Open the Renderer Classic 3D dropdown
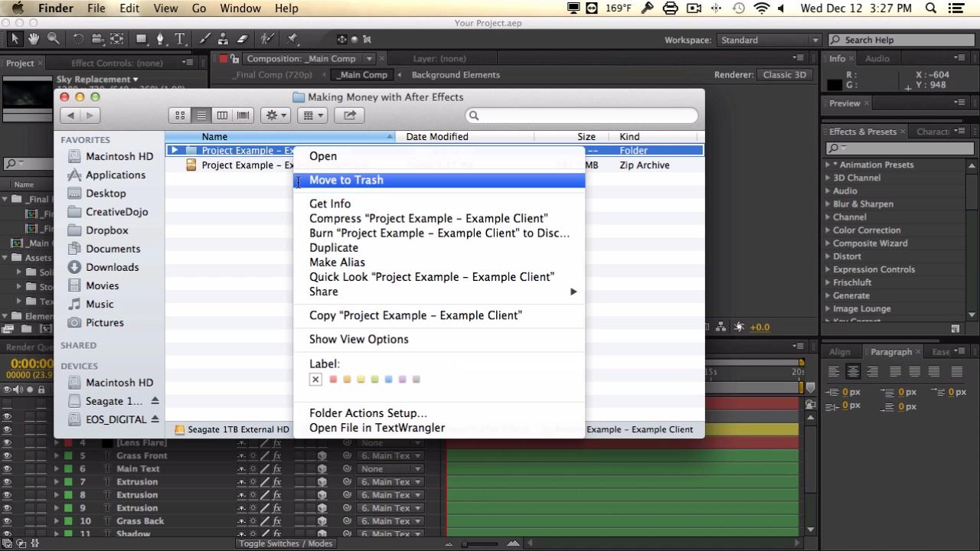This screenshot has width=980, height=551. click(x=785, y=74)
